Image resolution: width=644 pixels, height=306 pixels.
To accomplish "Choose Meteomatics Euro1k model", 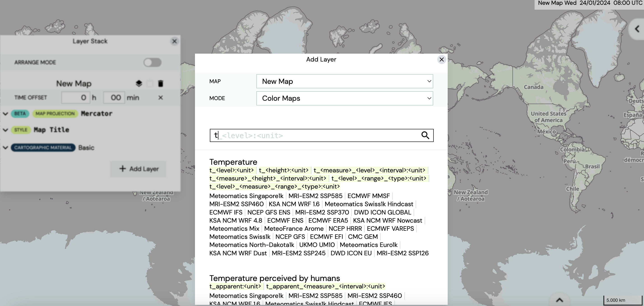I will (368, 245).
